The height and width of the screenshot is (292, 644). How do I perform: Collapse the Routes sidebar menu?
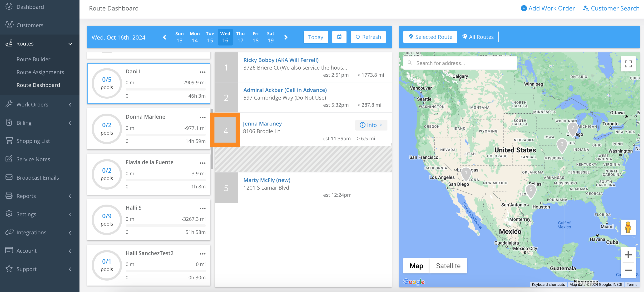coord(70,44)
